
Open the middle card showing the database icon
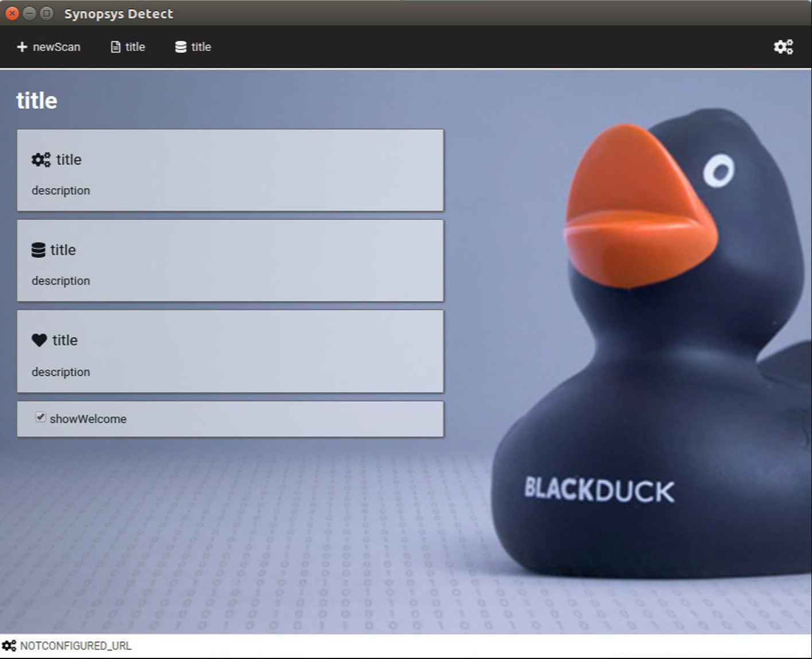pyautogui.click(x=229, y=260)
